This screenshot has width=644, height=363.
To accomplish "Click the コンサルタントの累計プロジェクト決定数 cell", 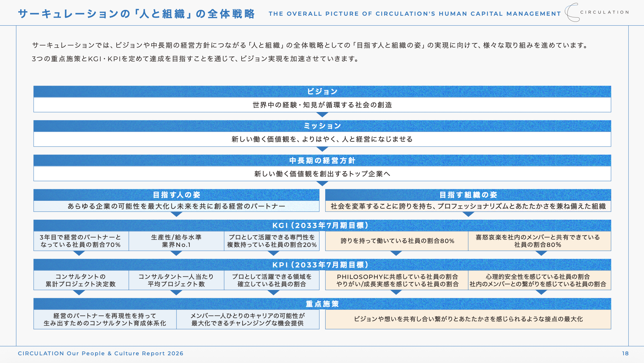I will 81,280.
